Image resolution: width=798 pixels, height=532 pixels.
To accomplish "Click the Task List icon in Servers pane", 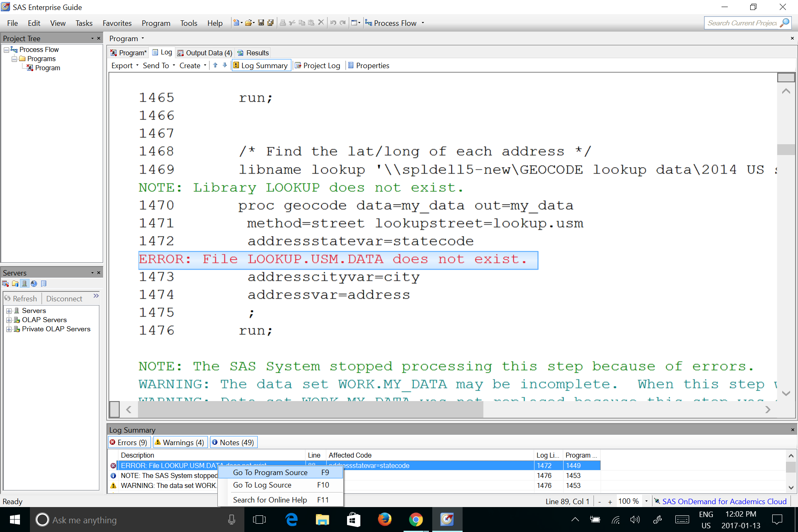I will [44, 284].
